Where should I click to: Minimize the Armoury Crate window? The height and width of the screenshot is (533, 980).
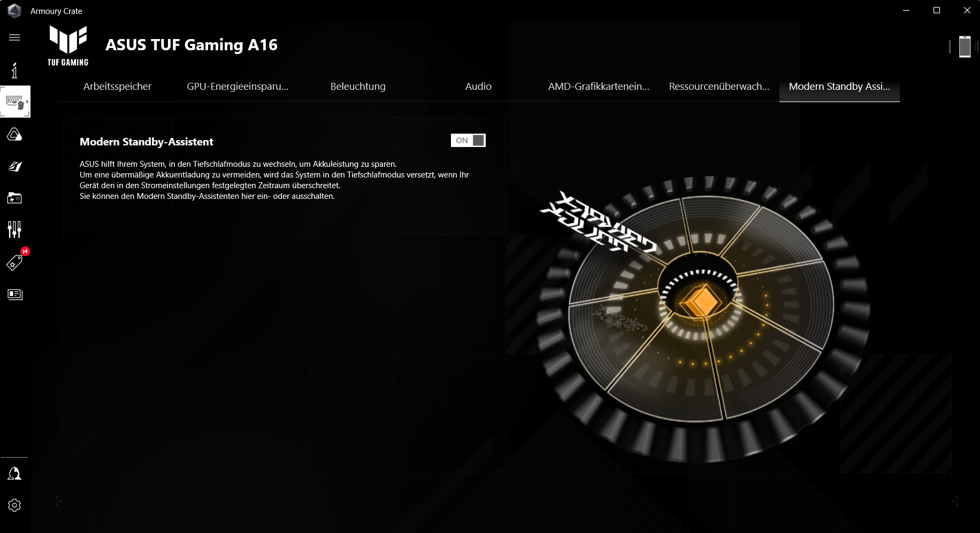coord(906,11)
